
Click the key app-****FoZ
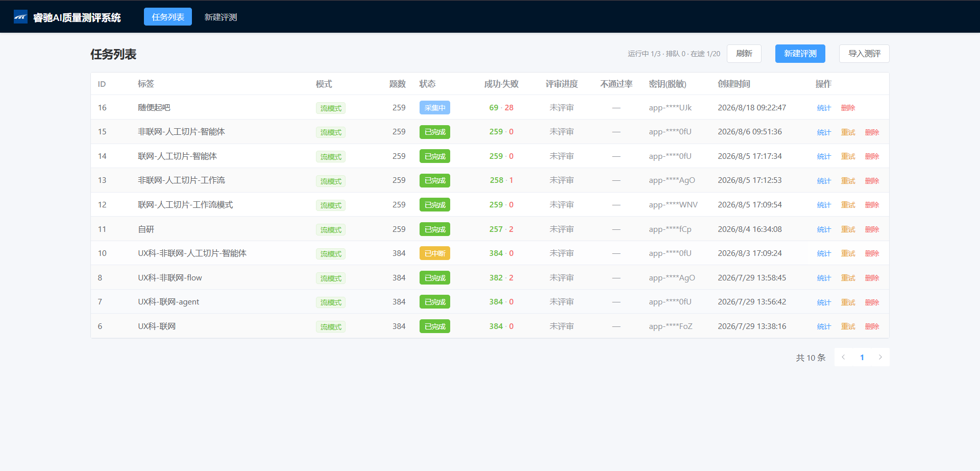pos(671,326)
